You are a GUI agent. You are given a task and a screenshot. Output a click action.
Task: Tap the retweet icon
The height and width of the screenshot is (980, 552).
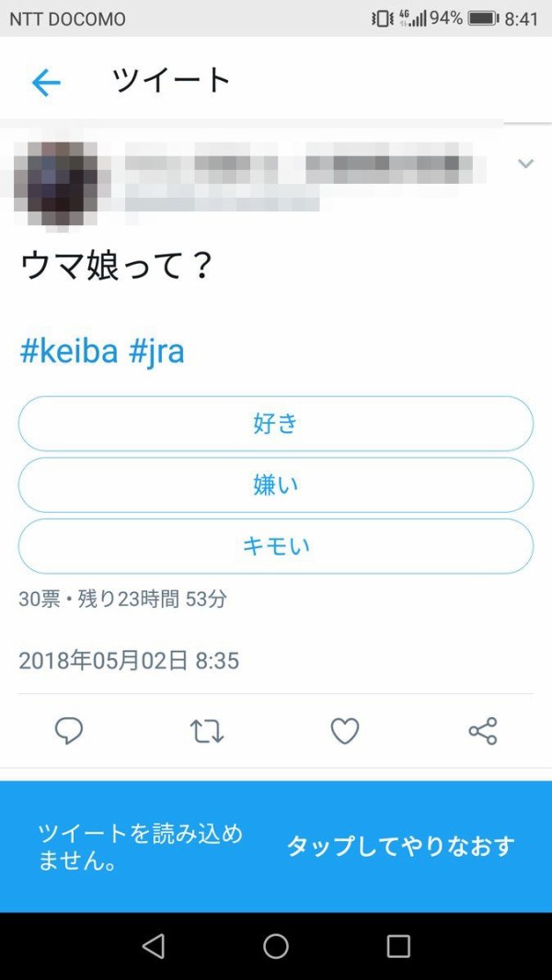coord(206,731)
